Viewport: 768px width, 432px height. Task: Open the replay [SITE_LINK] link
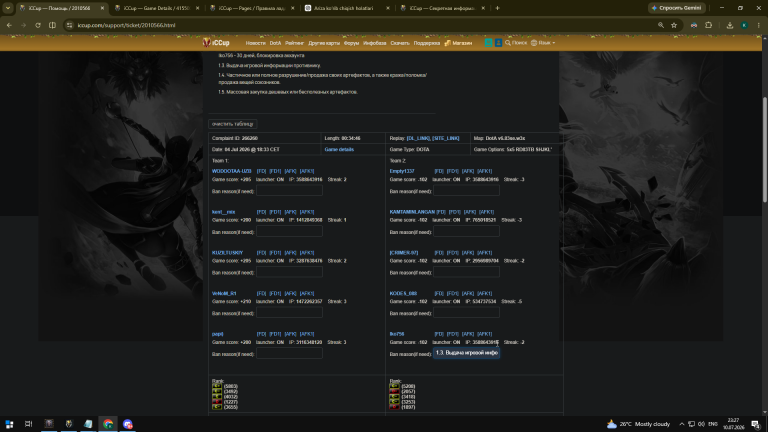[x=446, y=138]
